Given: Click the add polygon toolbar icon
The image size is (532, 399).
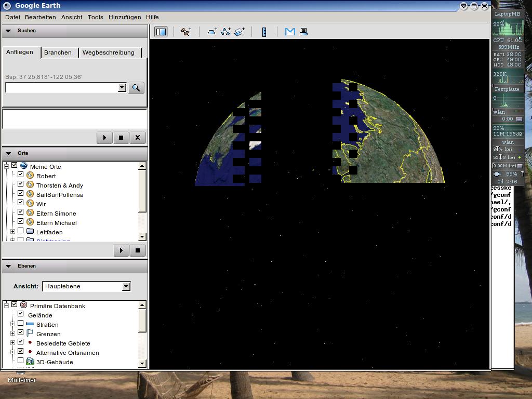Looking at the screenshot, I should [212, 32].
